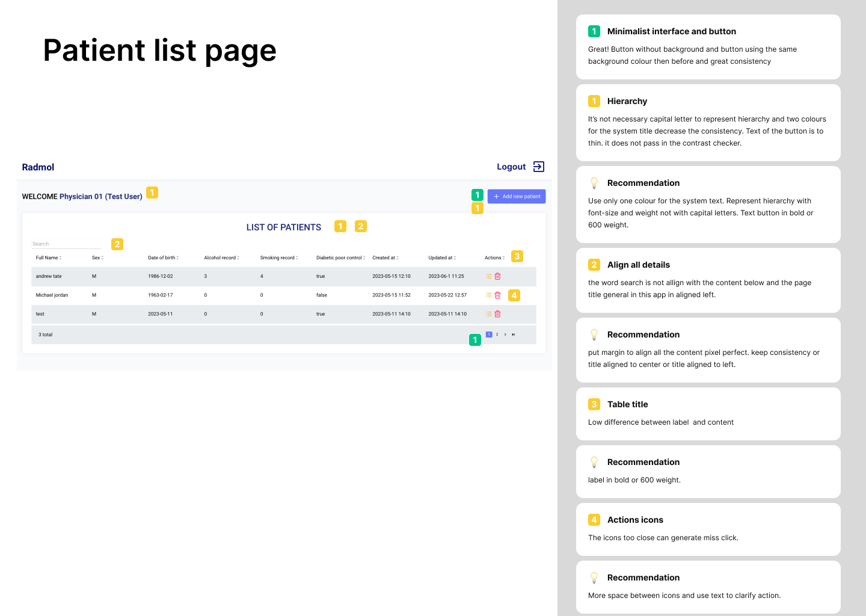
Task: Open the Radmol home link
Action: tap(38, 167)
